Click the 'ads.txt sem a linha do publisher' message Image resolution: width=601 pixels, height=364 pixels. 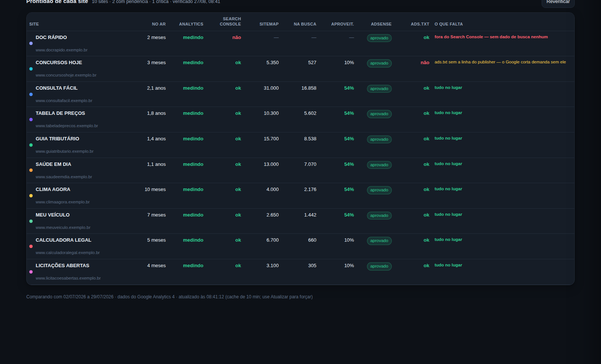click(x=500, y=62)
